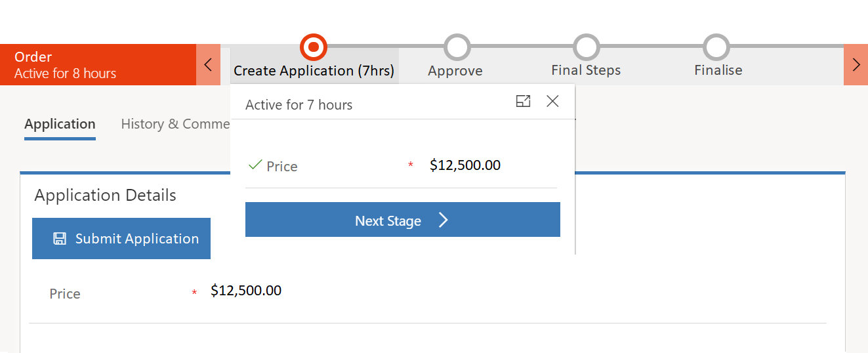Image resolution: width=868 pixels, height=353 pixels.
Task: Click the Price field in Application Details
Action: (x=246, y=291)
